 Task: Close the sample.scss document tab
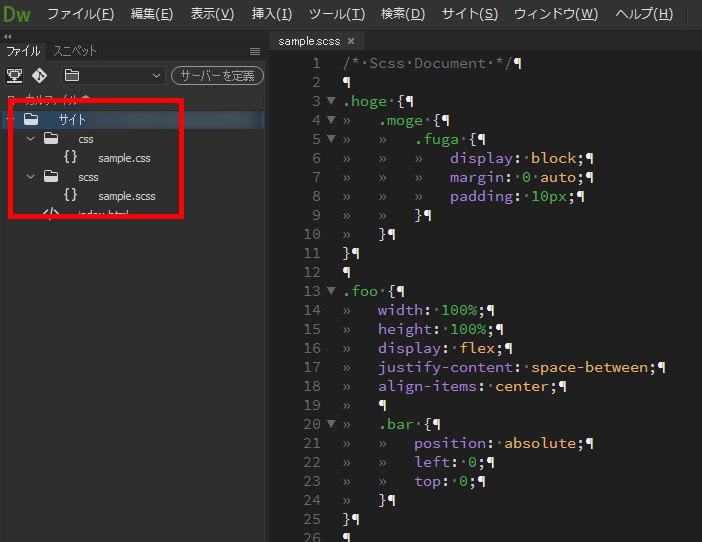pyautogui.click(x=351, y=41)
